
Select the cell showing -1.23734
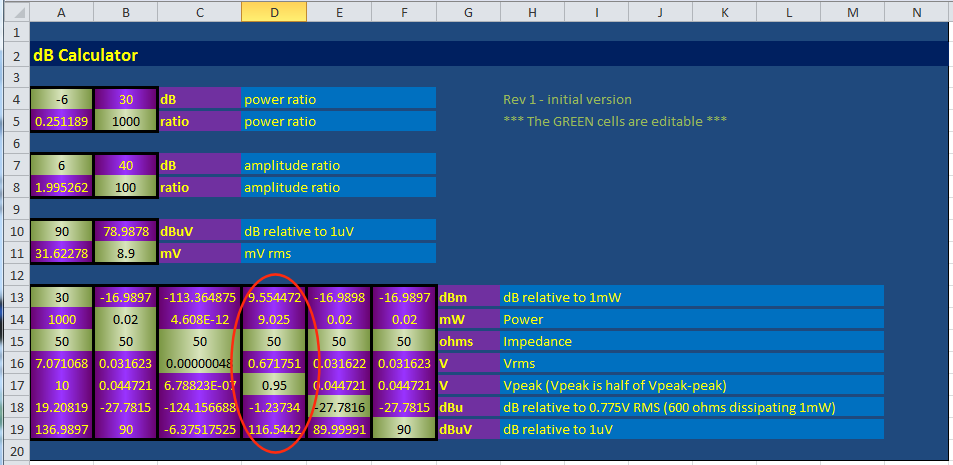click(x=275, y=407)
